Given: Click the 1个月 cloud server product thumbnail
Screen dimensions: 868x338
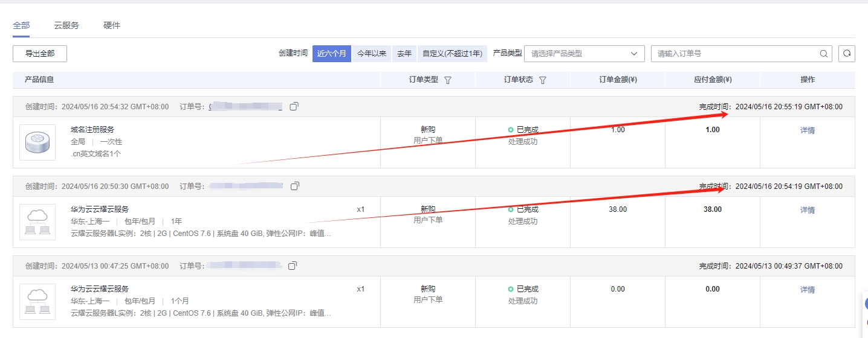Looking at the screenshot, I should point(37,302).
